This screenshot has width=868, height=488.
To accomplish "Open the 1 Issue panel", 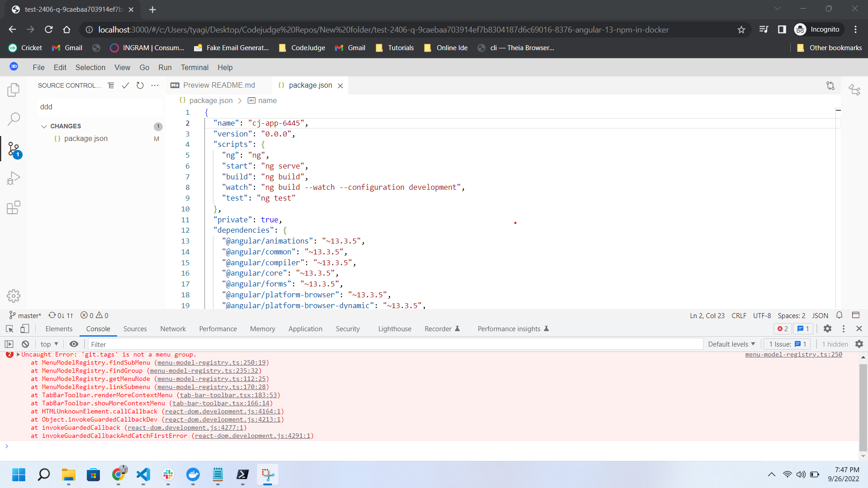I will pyautogui.click(x=787, y=344).
